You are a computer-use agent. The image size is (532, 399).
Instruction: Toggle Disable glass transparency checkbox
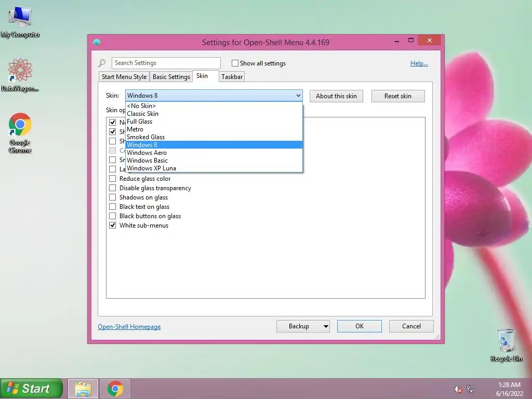(112, 188)
